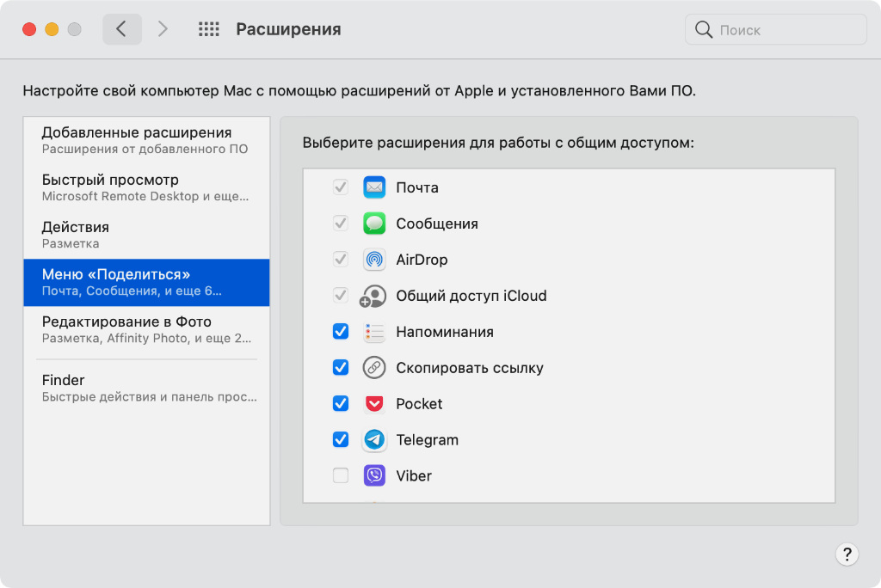Click the Mail (Почта) app icon
881x588 pixels.
click(374, 187)
